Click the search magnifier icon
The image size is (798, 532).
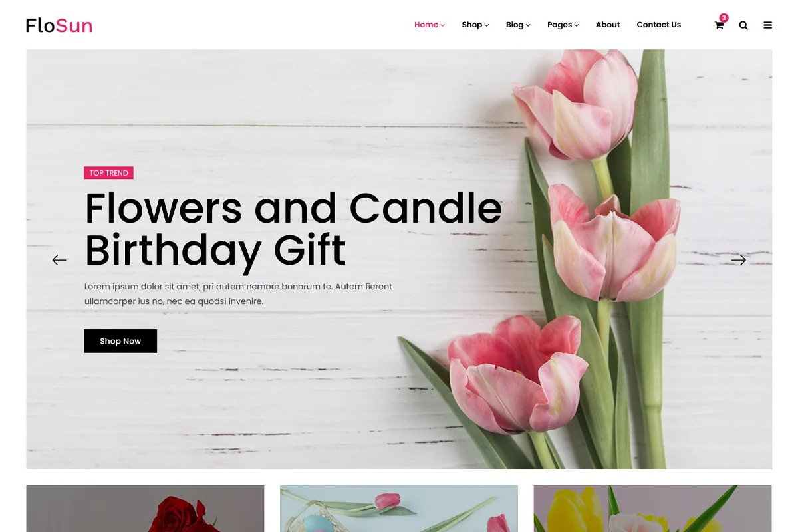pyautogui.click(x=743, y=25)
